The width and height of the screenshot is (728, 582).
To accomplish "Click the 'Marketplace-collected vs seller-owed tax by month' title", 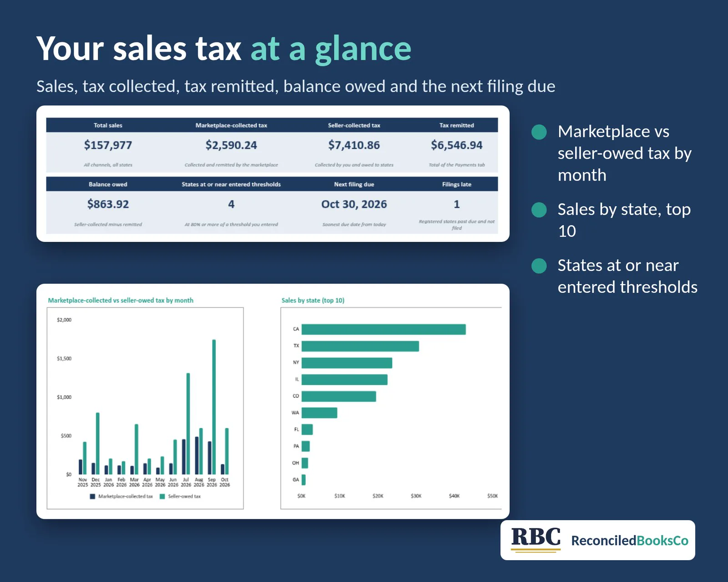I will point(121,301).
